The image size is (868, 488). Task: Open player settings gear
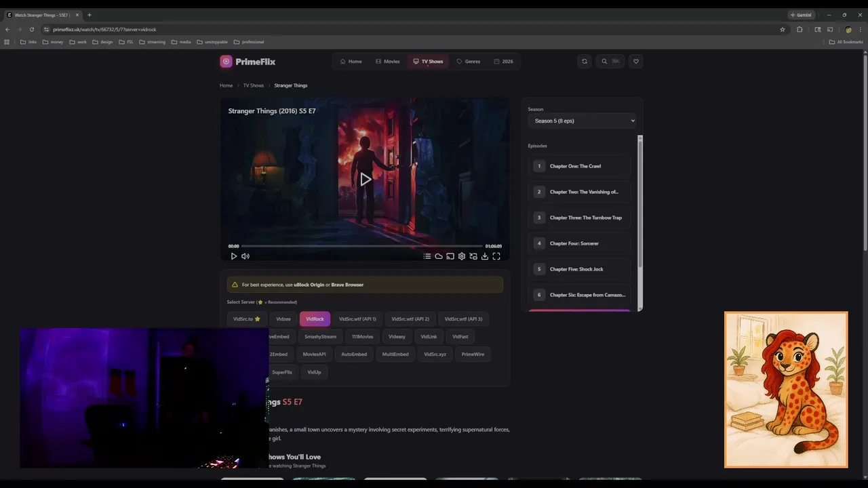tap(462, 256)
